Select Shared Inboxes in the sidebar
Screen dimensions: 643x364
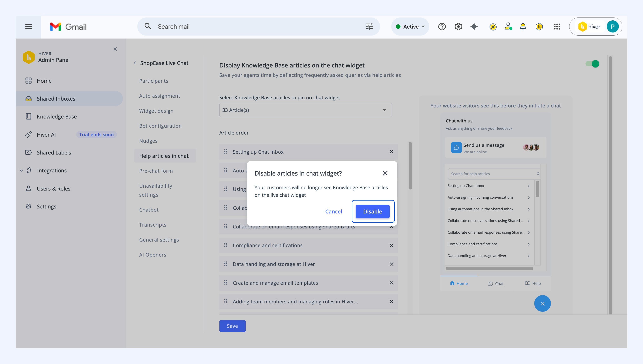[x=69, y=98]
